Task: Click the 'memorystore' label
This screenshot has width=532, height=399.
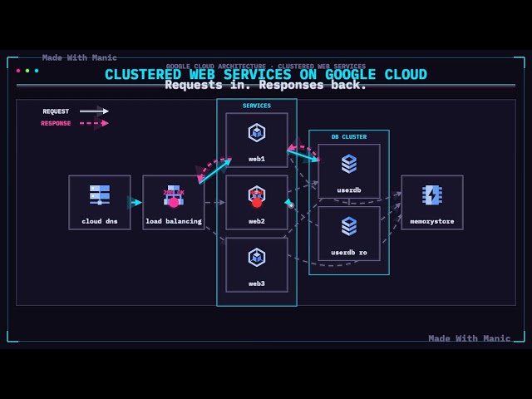Action: [x=432, y=221]
